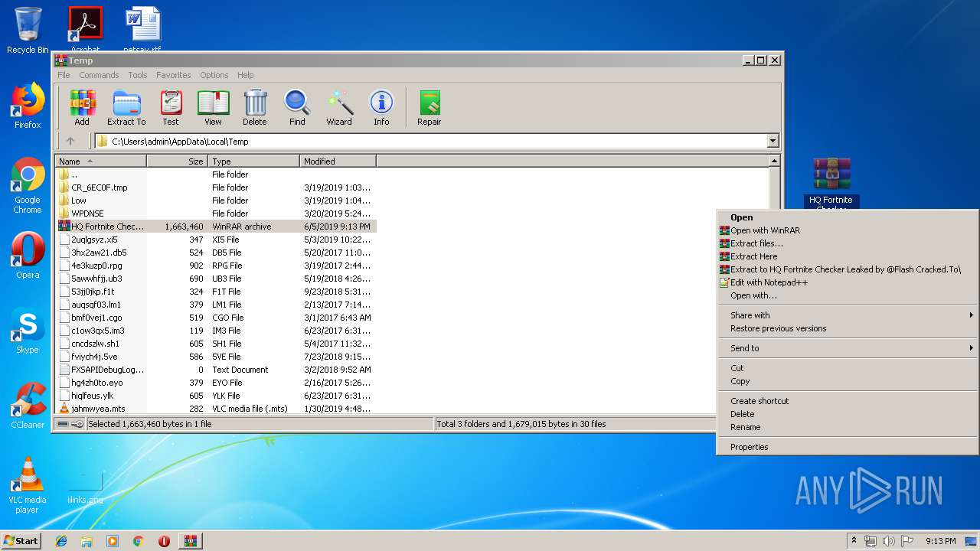
Task: Choose Restore previous versions
Action: pyautogui.click(x=848, y=328)
